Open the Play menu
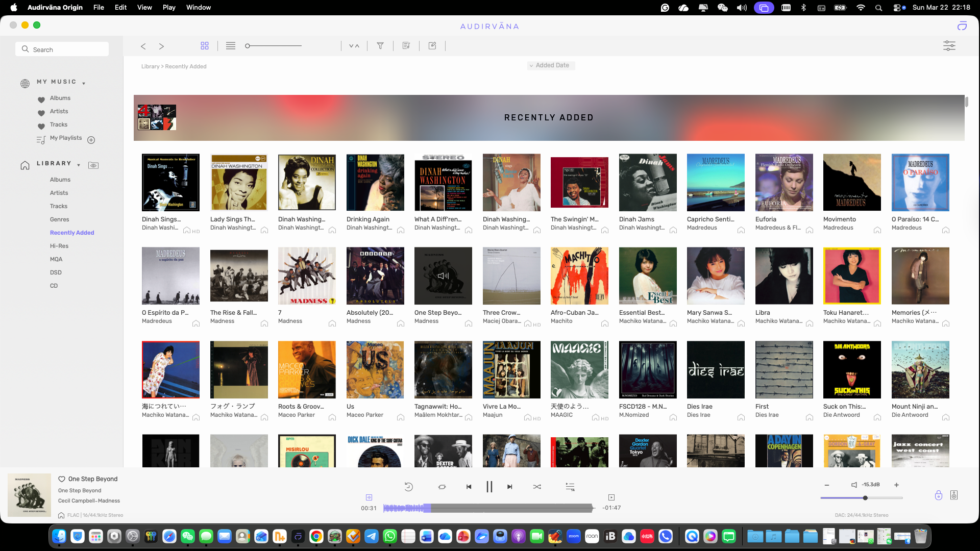 coord(169,7)
